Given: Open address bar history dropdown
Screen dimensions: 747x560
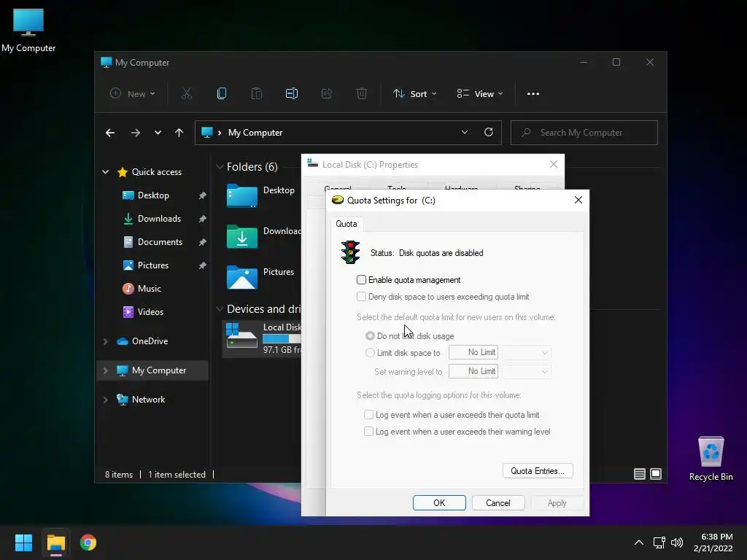Looking at the screenshot, I should click(x=465, y=133).
